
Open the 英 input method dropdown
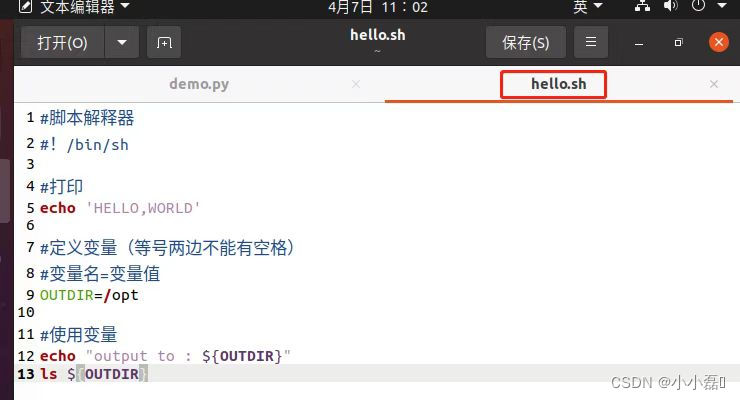pyautogui.click(x=588, y=7)
